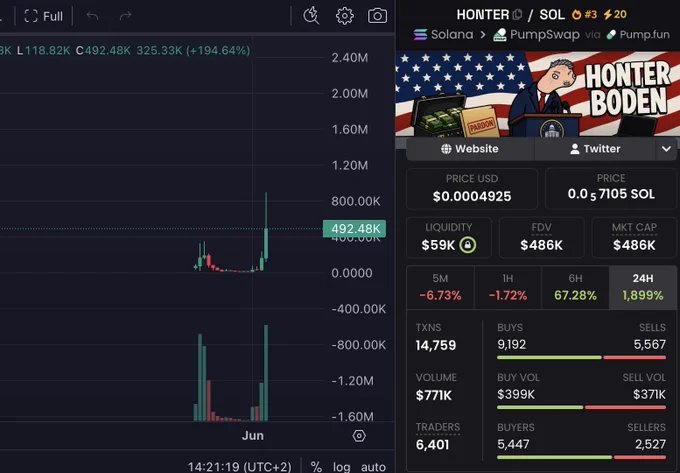This screenshot has height=473, width=680.
Task: Select the 5M timeframe tab
Action: [440, 287]
